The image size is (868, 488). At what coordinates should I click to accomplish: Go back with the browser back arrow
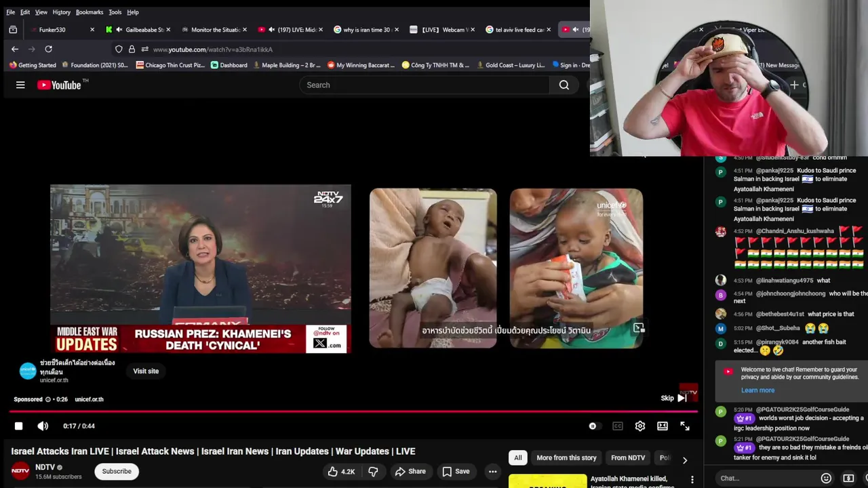point(15,49)
